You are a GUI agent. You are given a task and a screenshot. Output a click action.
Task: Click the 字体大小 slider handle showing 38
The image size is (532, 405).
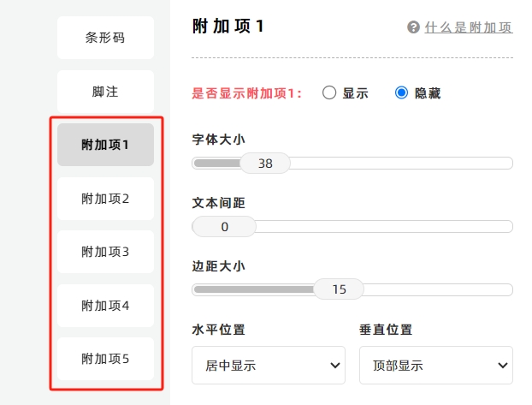(x=265, y=163)
